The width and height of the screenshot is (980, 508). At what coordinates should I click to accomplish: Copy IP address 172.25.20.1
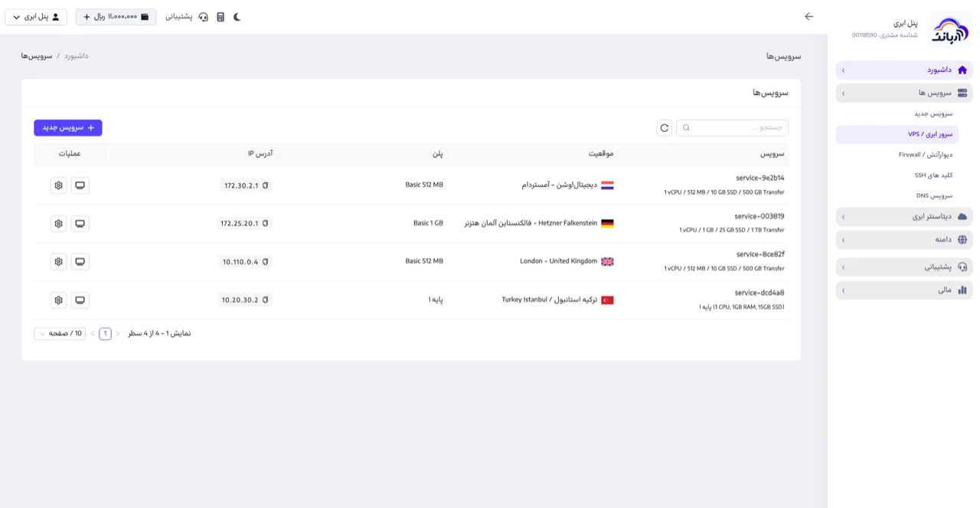point(266,224)
